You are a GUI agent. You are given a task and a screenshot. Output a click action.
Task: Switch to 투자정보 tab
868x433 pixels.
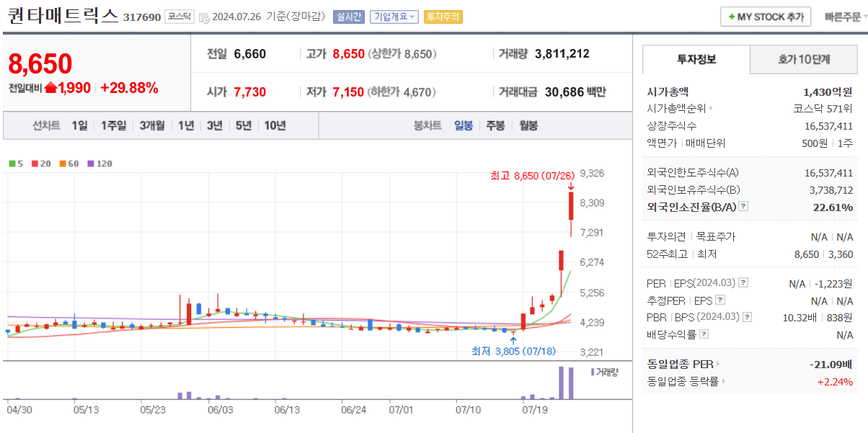point(696,59)
